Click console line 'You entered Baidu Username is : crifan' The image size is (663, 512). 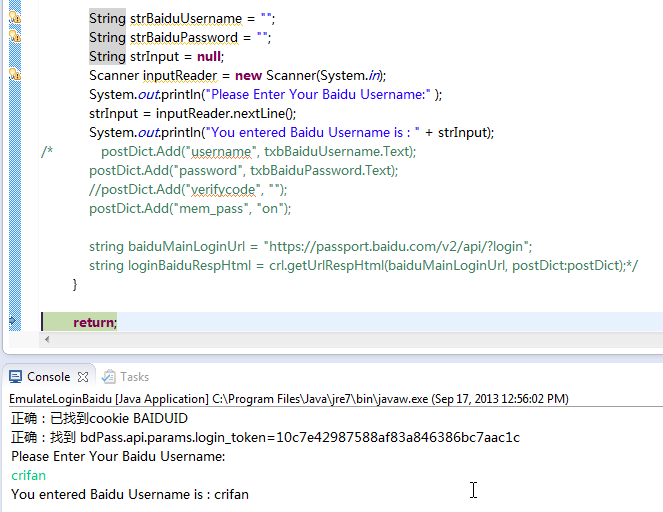pos(130,494)
